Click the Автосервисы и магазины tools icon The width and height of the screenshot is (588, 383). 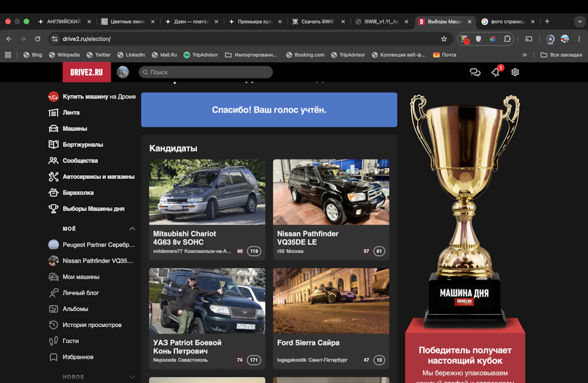53,176
